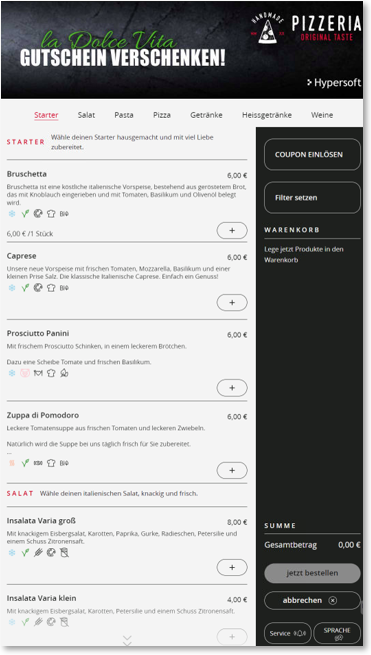Click the pink pig icon under Prosciutto Panini
Screen dimensions: 371x655
[x=25, y=373]
